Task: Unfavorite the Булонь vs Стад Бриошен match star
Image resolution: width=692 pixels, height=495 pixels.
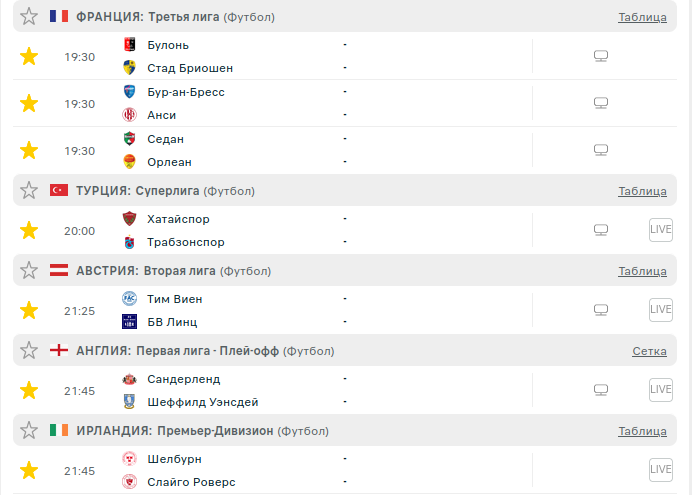Action: click(x=29, y=57)
